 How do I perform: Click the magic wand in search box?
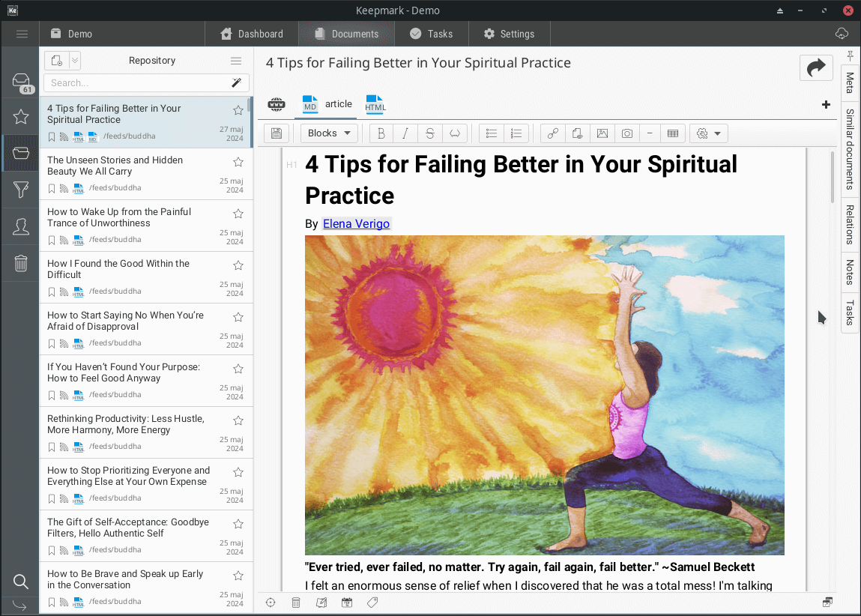point(236,82)
